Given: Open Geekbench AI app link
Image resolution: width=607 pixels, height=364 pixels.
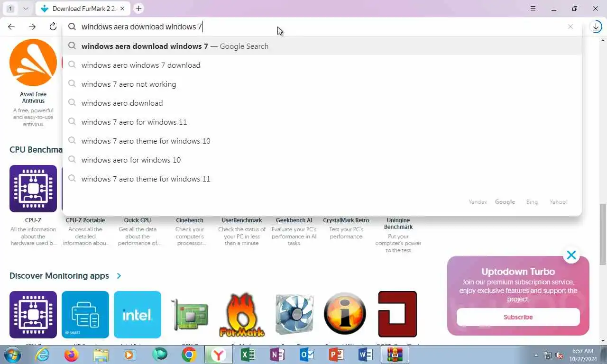Looking at the screenshot, I should (294, 220).
